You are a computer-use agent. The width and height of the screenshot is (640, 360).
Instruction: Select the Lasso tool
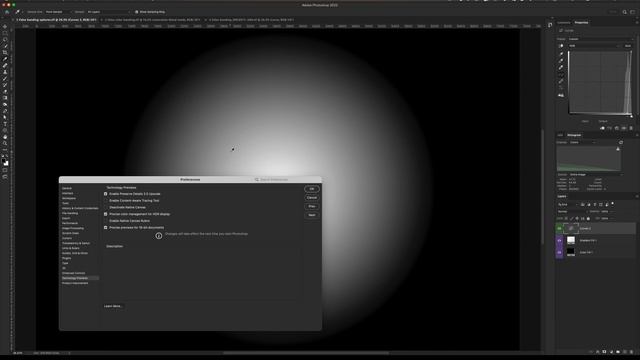[x=5, y=40]
